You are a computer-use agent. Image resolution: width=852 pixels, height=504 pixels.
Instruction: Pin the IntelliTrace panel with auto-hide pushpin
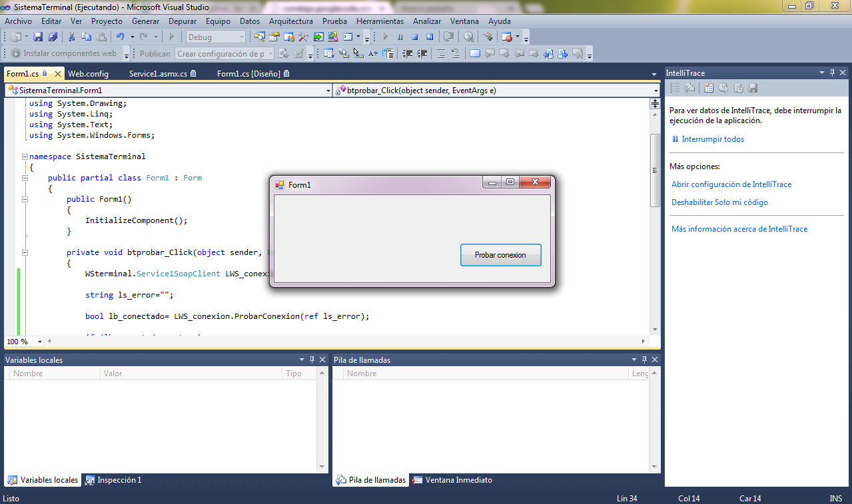(832, 73)
